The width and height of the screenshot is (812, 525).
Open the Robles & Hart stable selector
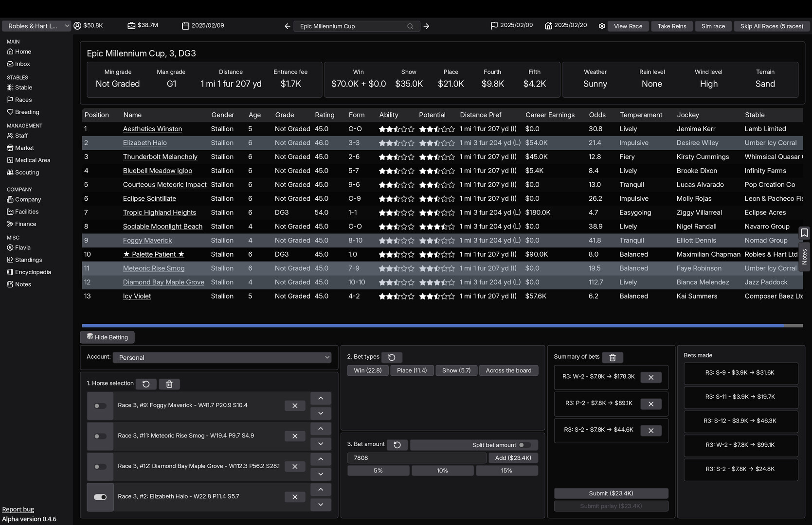click(x=36, y=26)
